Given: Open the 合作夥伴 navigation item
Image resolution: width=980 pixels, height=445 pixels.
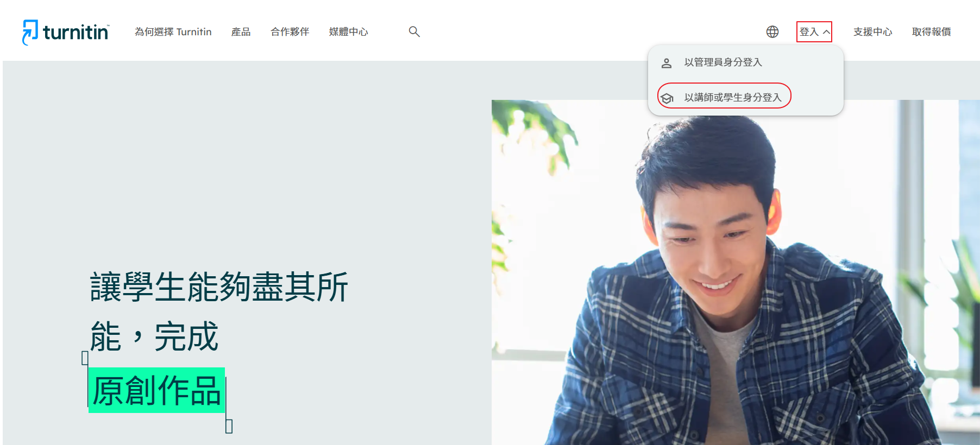Looking at the screenshot, I should (290, 32).
